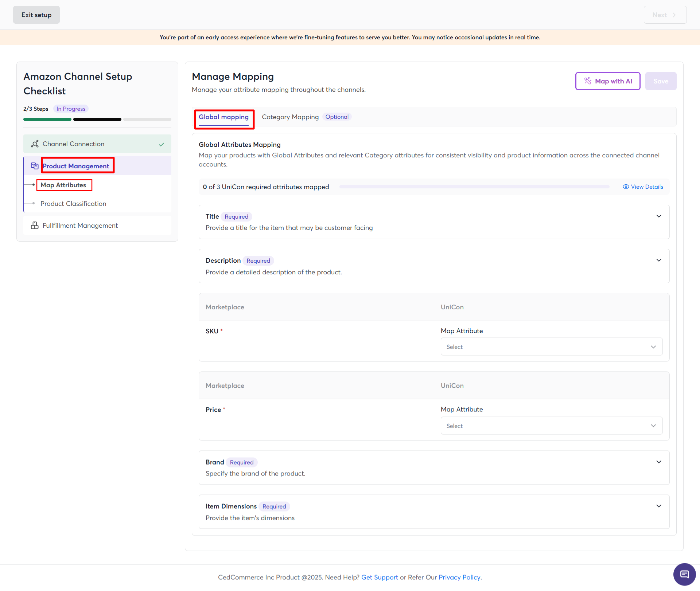The width and height of the screenshot is (700, 591).
Task: Switch to the Category Mapping tab
Action: coord(290,117)
